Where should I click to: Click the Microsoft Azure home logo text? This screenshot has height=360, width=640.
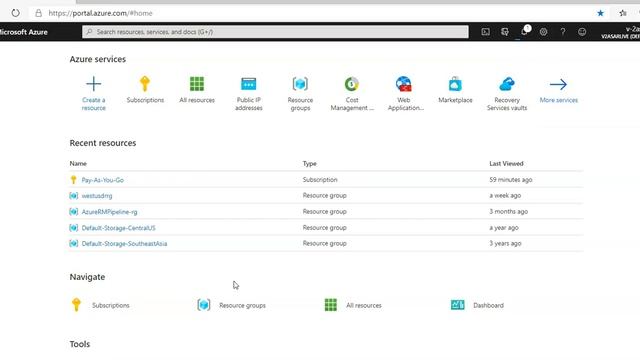[x=24, y=32]
